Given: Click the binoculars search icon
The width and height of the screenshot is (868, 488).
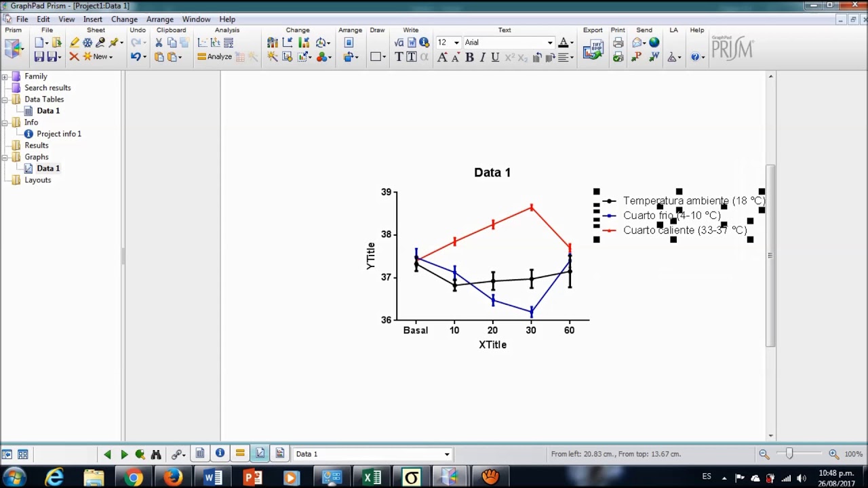Looking at the screenshot, I should coord(156,454).
